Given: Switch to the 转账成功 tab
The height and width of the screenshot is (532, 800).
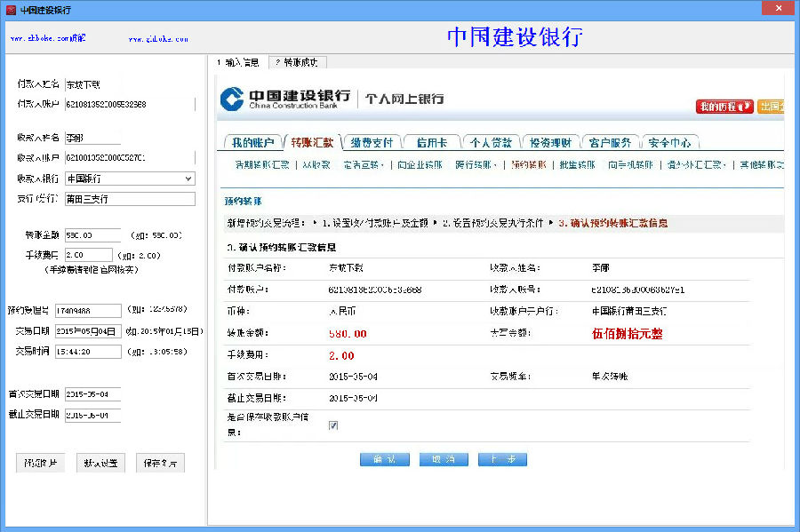Looking at the screenshot, I should (299, 63).
